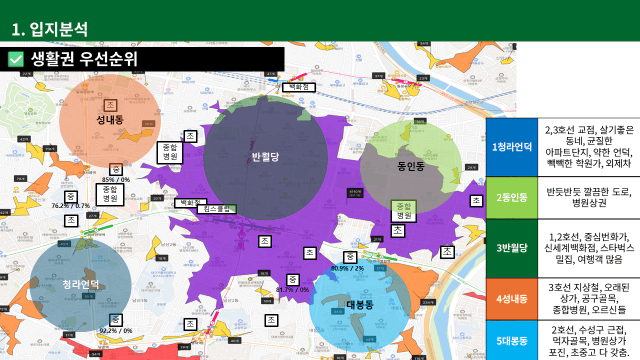Viewport: 640px width, 360px height.
Task: Click the green checkmark icon beside 생활권 우선순위
Action: [x=16, y=59]
